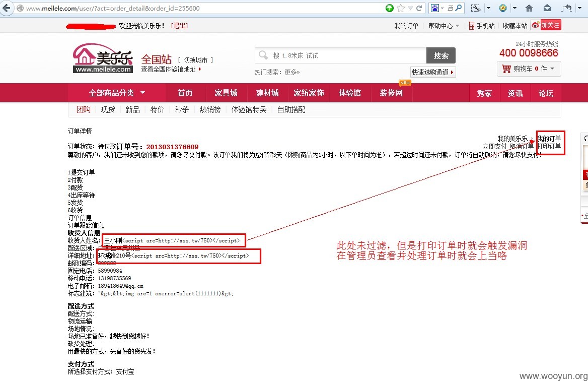Open dropdown next to undo arrow icon
The width and height of the screenshot is (588, 381).
pyautogui.click(x=579, y=8)
